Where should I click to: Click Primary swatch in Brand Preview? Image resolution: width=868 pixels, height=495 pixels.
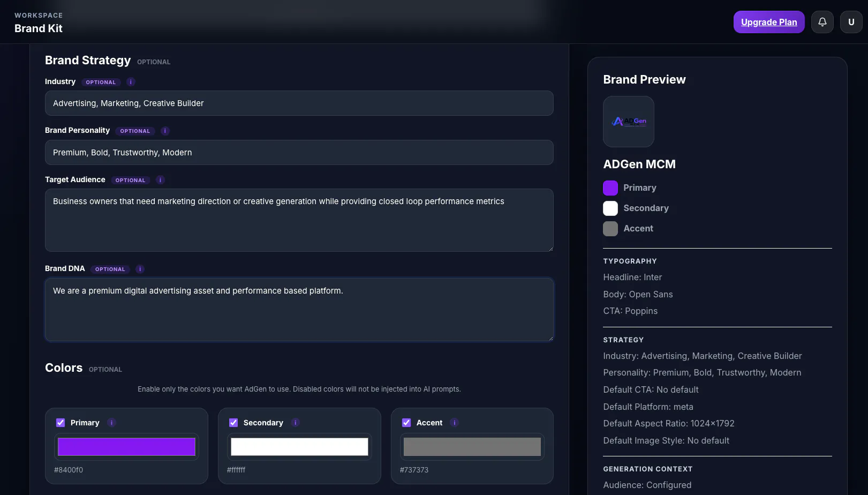coord(610,188)
